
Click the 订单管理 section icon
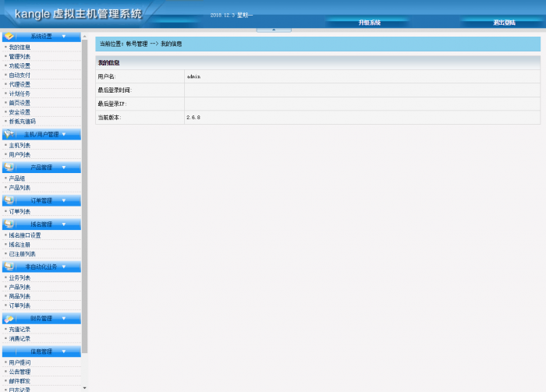pyautogui.click(x=9, y=200)
